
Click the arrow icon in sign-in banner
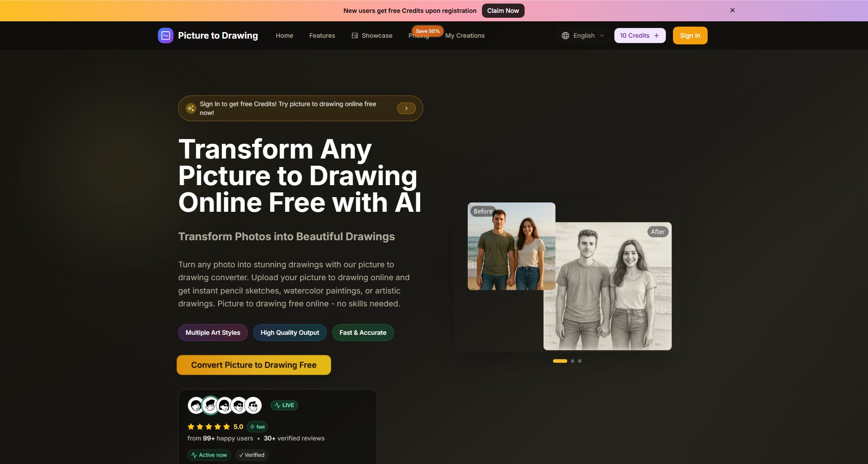coord(406,108)
